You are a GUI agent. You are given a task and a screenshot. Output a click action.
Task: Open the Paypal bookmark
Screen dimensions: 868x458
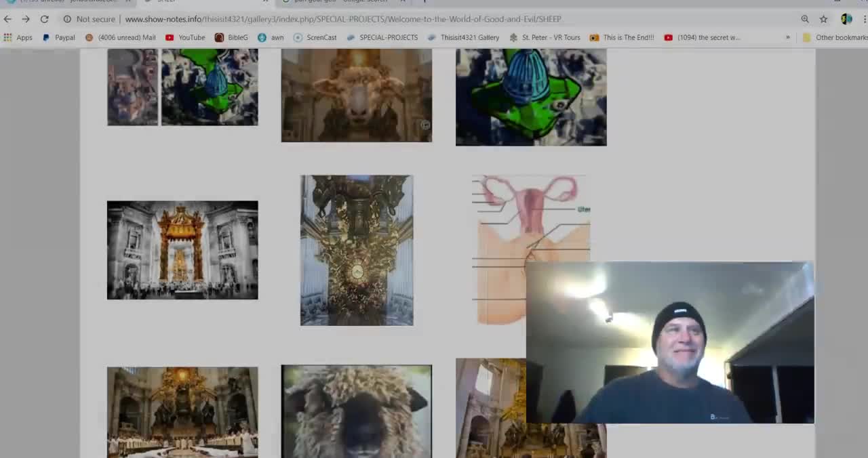(59, 37)
